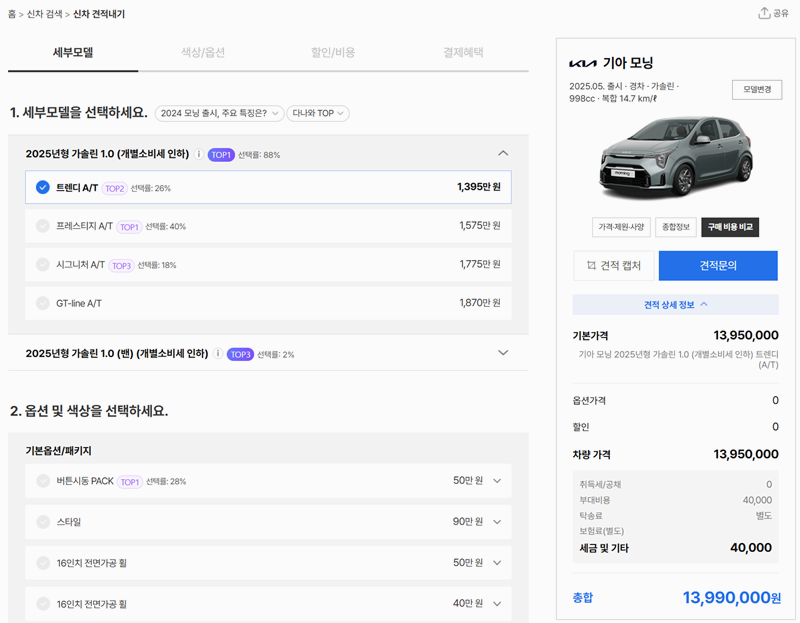Viewport: 800px width, 623px height.
Task: Select the GT-line A/T trim radio
Action: click(43, 303)
